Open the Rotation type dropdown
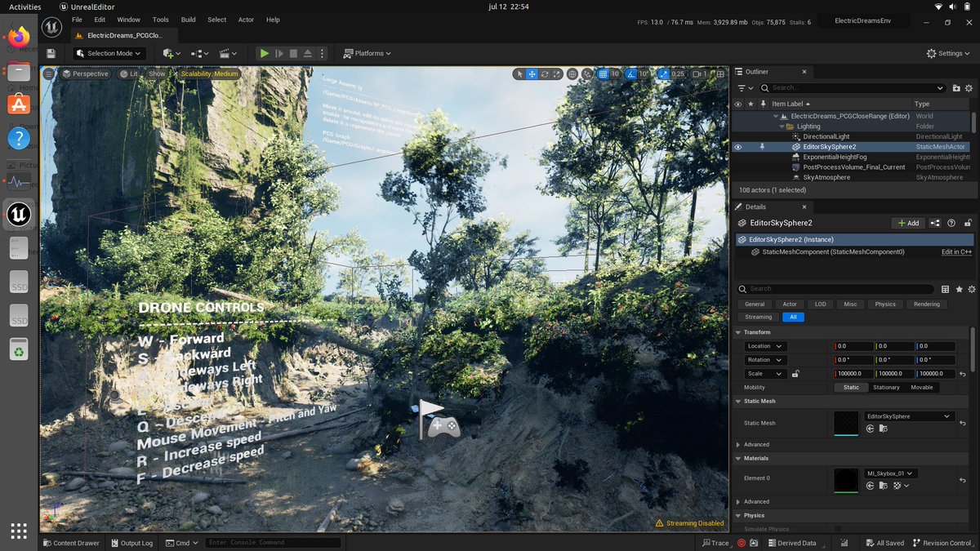The height and width of the screenshot is (551, 980). pos(765,360)
